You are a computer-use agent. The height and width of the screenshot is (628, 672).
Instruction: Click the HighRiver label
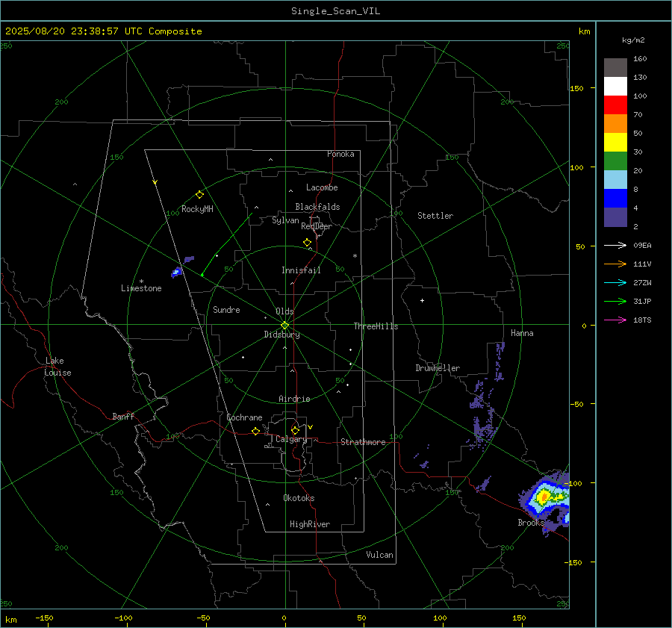(310, 524)
